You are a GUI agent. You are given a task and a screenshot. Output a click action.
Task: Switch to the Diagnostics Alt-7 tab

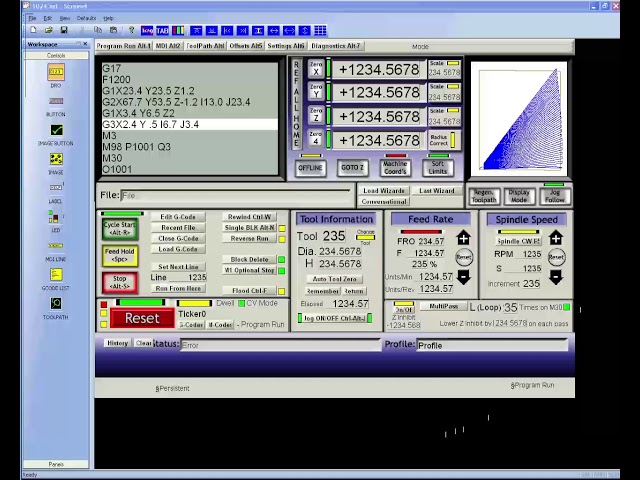(336, 46)
